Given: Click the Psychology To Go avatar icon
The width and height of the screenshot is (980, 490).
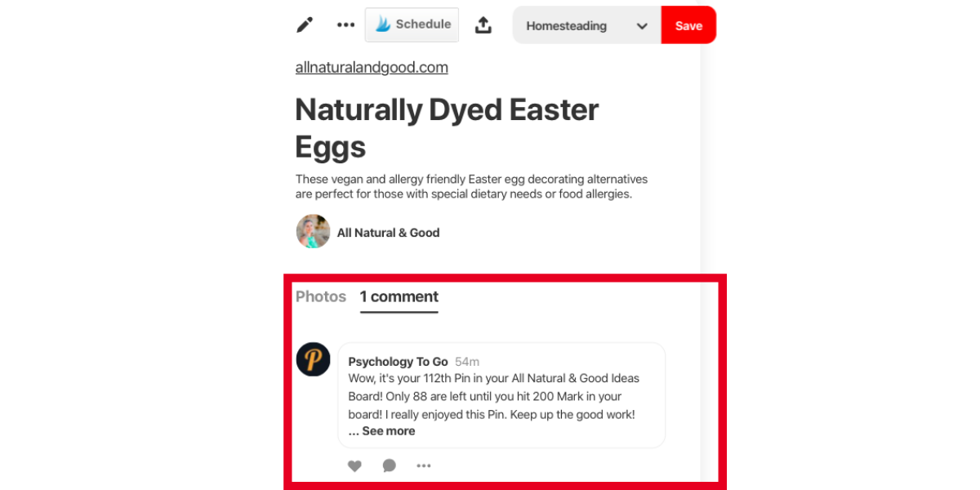Looking at the screenshot, I should click(313, 359).
